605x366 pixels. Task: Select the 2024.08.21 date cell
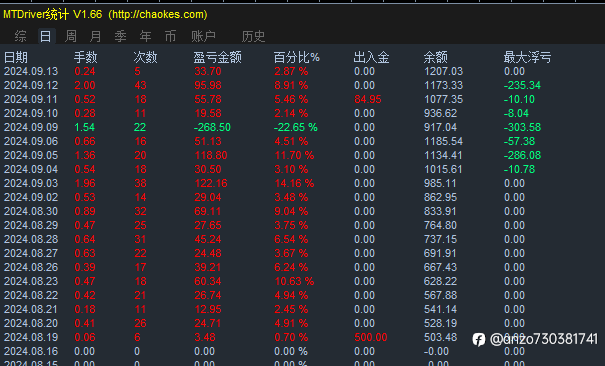(x=31, y=309)
